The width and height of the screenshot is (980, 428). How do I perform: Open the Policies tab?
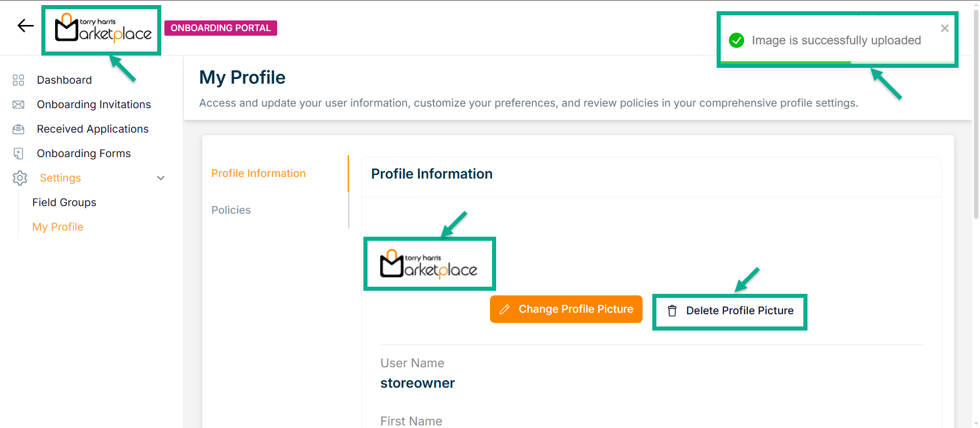click(x=231, y=210)
